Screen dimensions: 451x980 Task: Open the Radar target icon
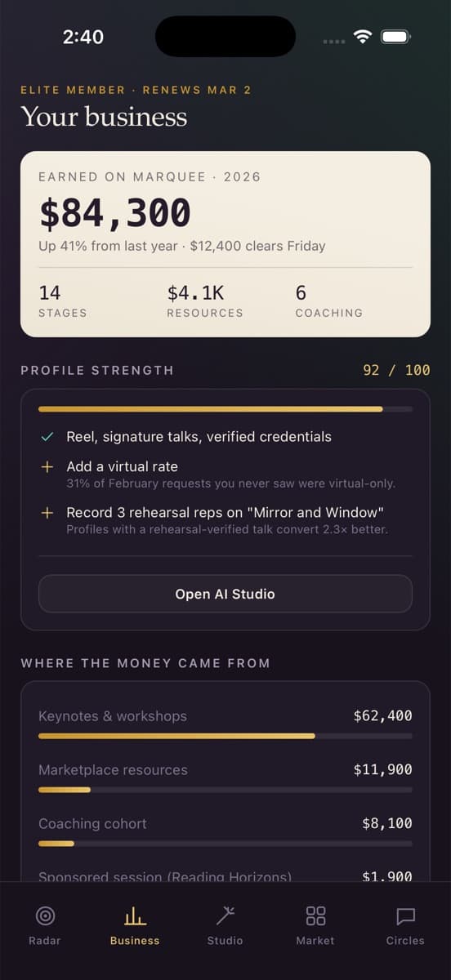pos(45,915)
